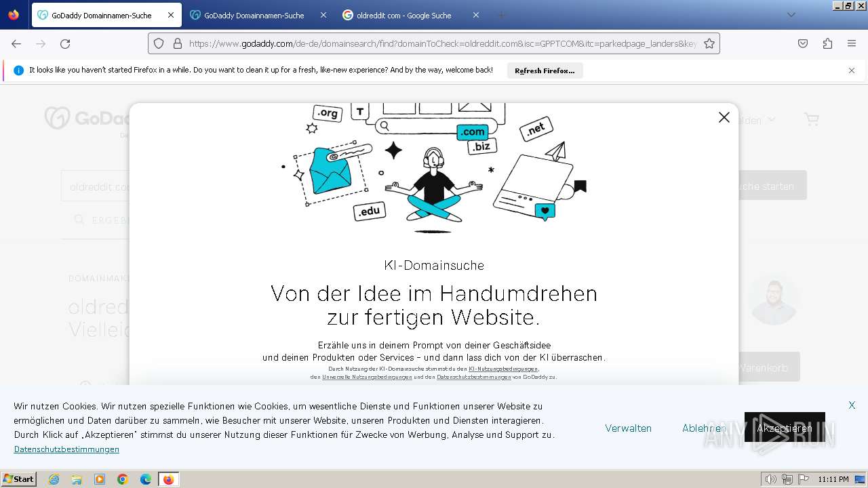Expand the list all tabs arrow
Viewport: 868px width, 488px height.
pos(791,15)
